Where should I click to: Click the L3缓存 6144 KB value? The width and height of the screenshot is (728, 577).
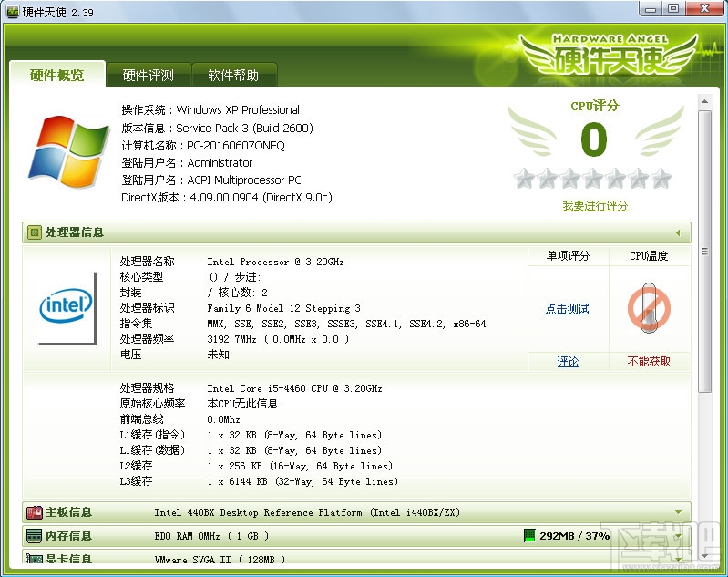[302, 481]
